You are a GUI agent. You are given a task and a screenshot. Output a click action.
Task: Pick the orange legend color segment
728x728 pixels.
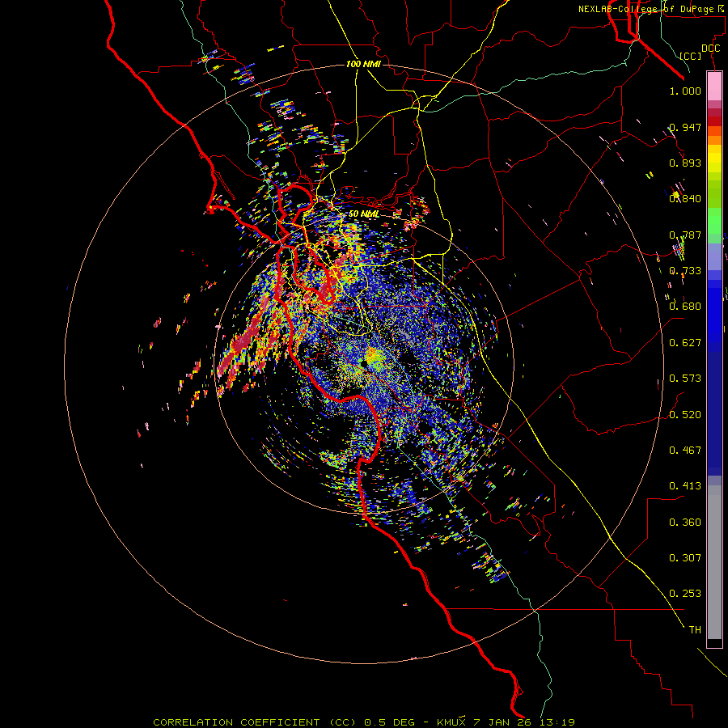pyautogui.click(x=714, y=140)
